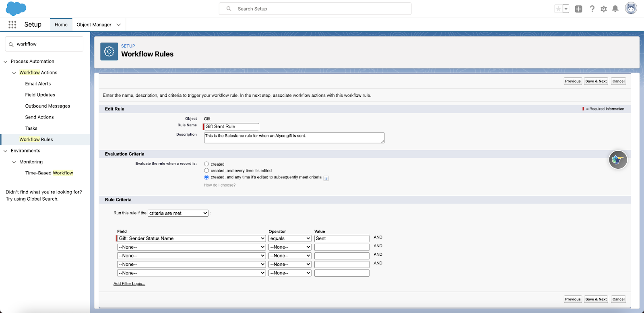Click the global actions plus icon
Viewport: 644px width, 313px height.
click(x=578, y=9)
